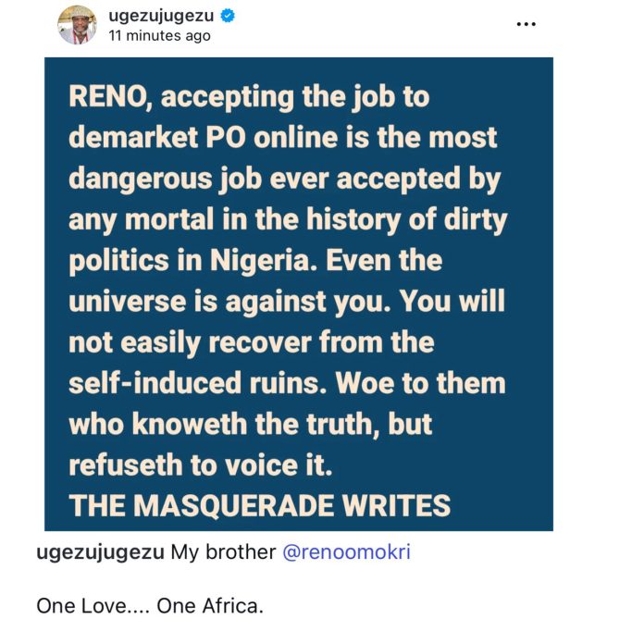This screenshot has height=644, width=644.
Task: Open the @renoomokri mention link
Action: pos(346,551)
